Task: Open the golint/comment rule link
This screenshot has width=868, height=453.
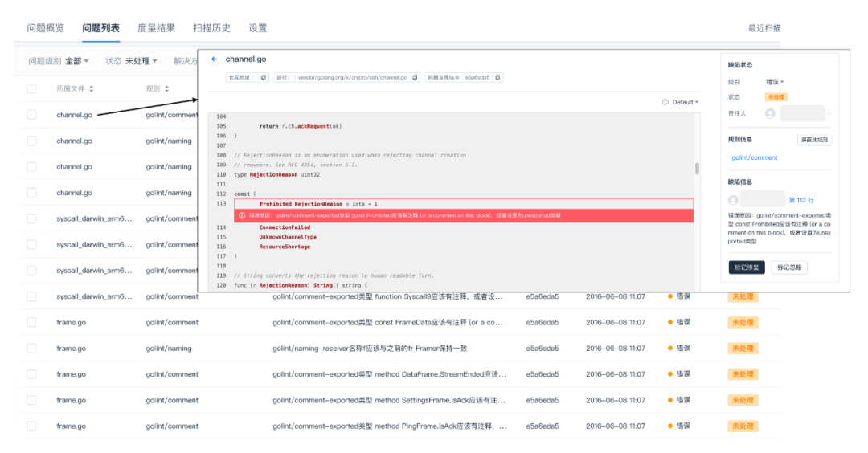Action: tap(754, 157)
